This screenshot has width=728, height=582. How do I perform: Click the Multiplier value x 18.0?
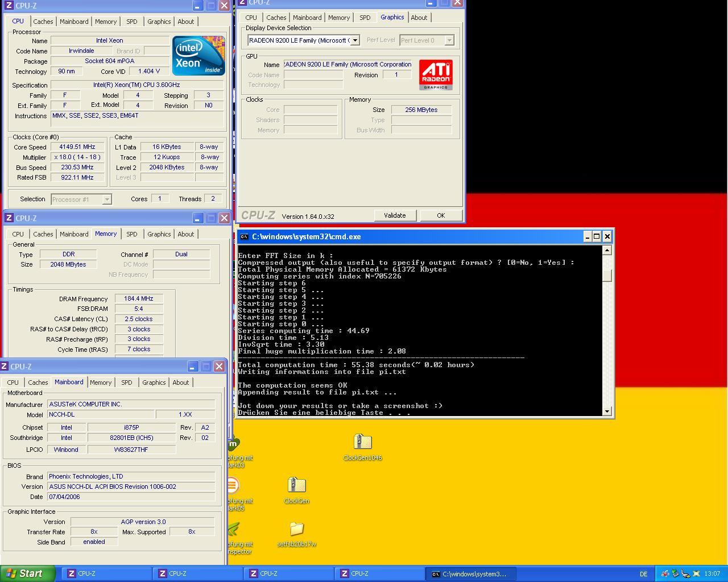77,157
